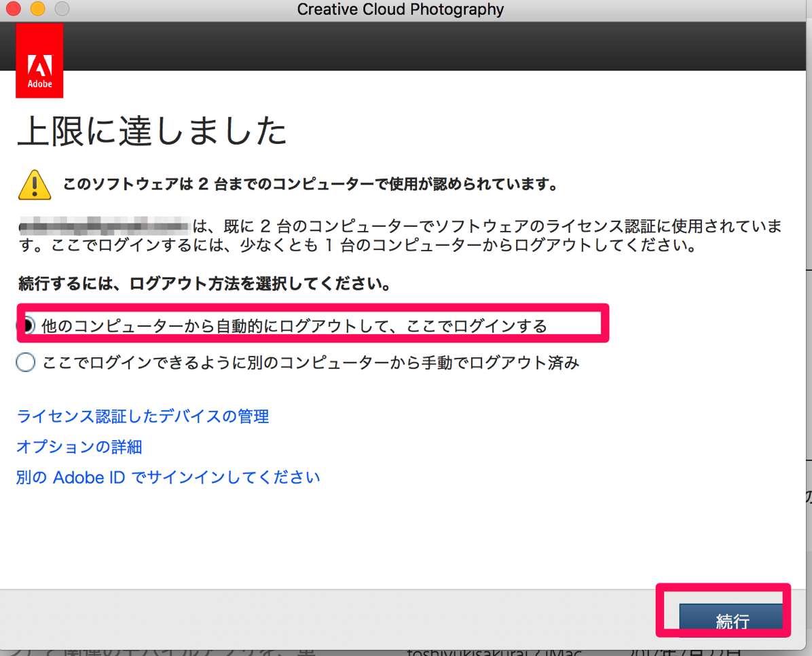
Task: Open オプションの詳細 link
Action: point(78,447)
